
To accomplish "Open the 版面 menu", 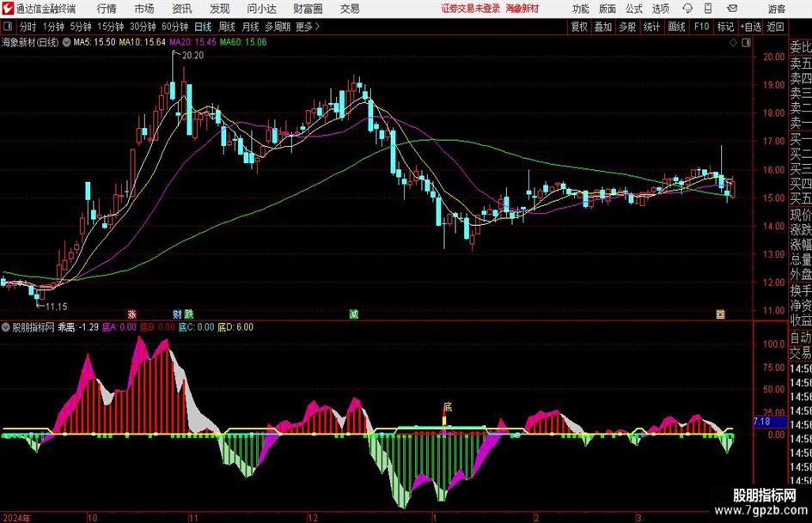I will (607, 9).
